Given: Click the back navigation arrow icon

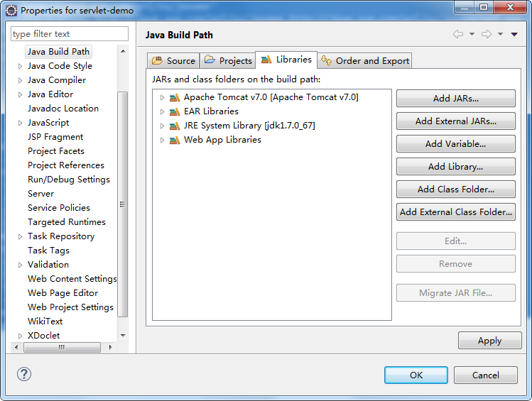Looking at the screenshot, I should (458, 34).
